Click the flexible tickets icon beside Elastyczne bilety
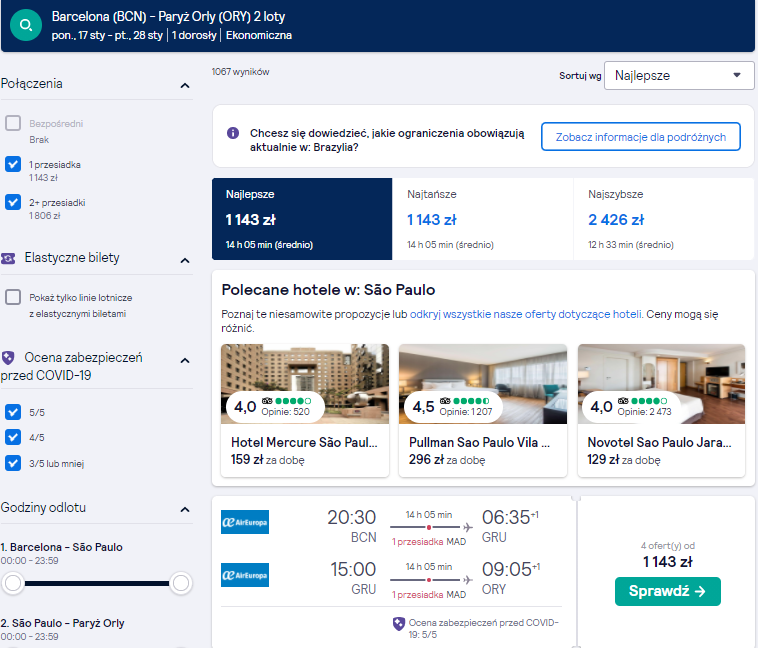This screenshot has height=648, width=758. 8,258
